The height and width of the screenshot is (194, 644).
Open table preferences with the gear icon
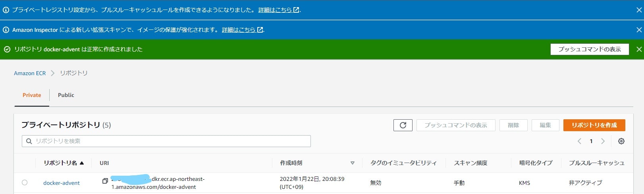[x=621, y=141]
